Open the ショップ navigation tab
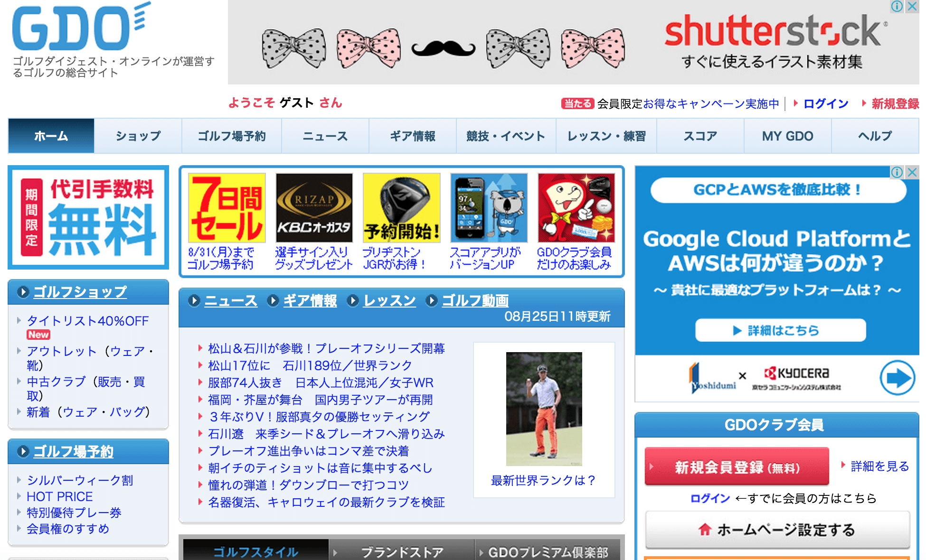 coord(138,136)
